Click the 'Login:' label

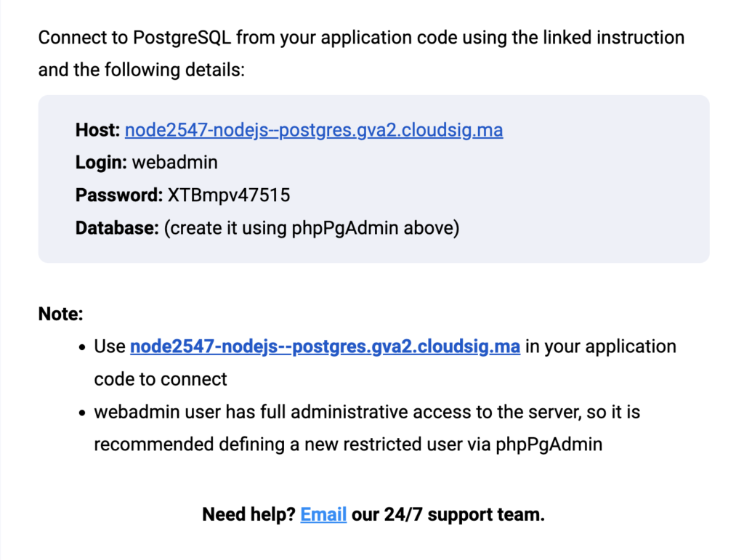101,163
